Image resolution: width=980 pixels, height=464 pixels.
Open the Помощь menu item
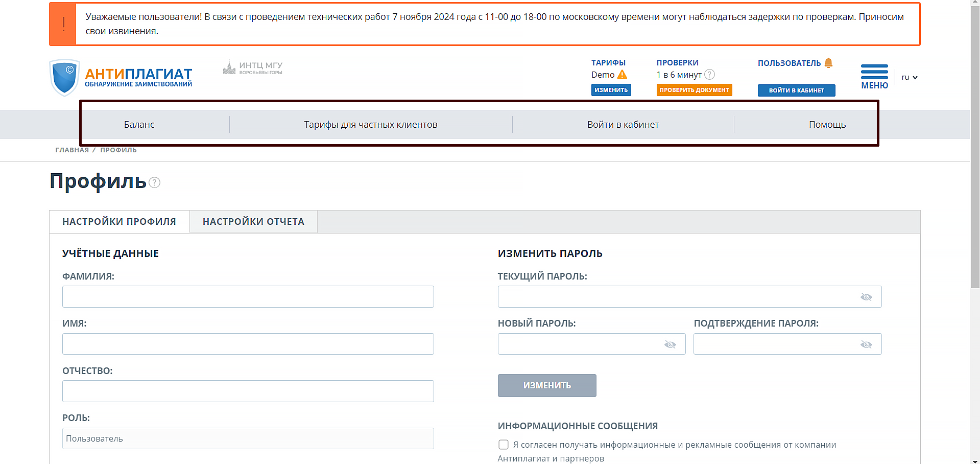click(827, 125)
